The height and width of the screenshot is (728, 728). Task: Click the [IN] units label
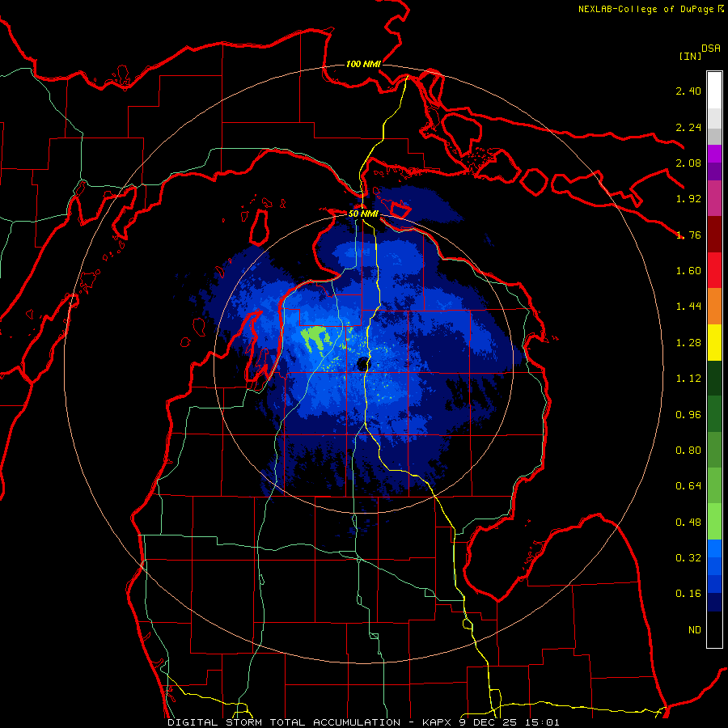pos(690,56)
